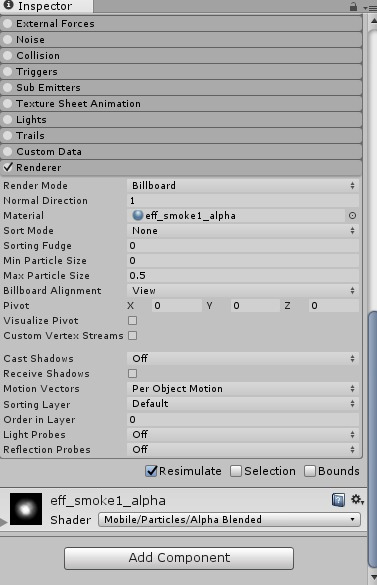Open the Cast Shadows dropdown
The width and height of the screenshot is (377, 585).
[x=243, y=359]
